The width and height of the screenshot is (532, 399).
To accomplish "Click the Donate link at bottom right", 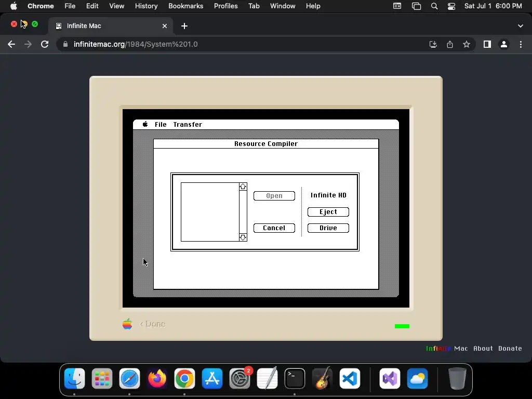I will pos(510,349).
